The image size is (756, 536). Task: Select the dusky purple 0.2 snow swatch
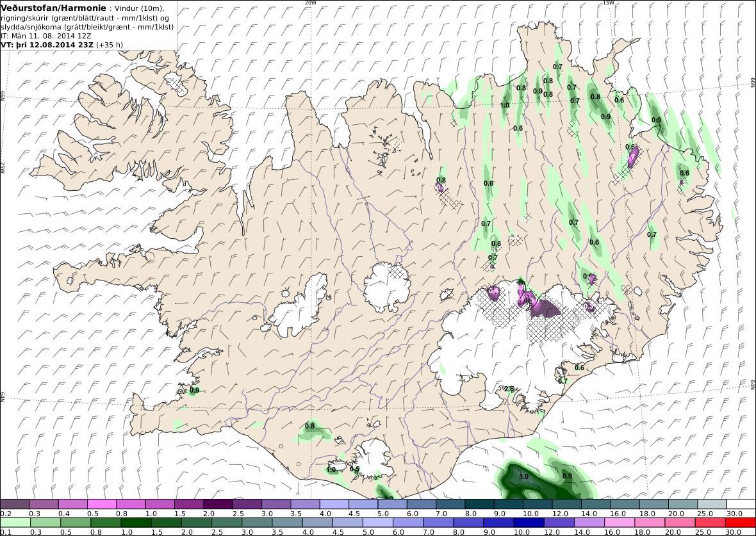point(15,504)
